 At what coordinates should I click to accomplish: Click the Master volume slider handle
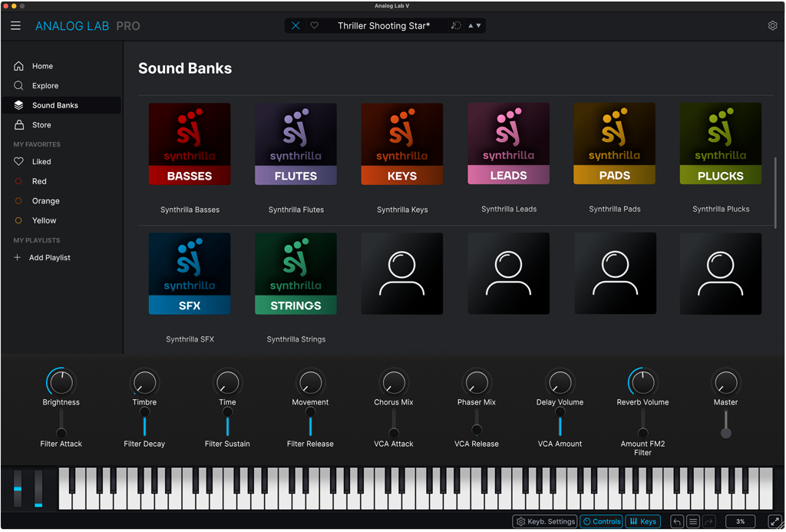[x=725, y=433]
